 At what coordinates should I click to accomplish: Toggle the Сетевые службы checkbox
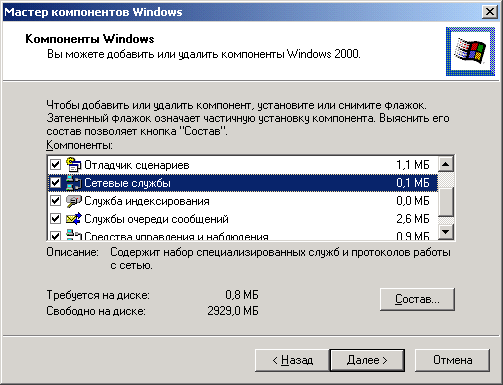55,183
